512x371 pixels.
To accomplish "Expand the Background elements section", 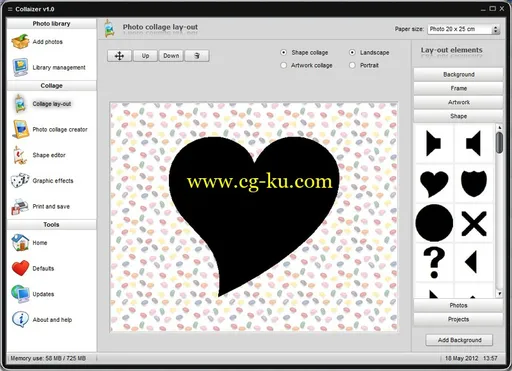I will click(458, 74).
